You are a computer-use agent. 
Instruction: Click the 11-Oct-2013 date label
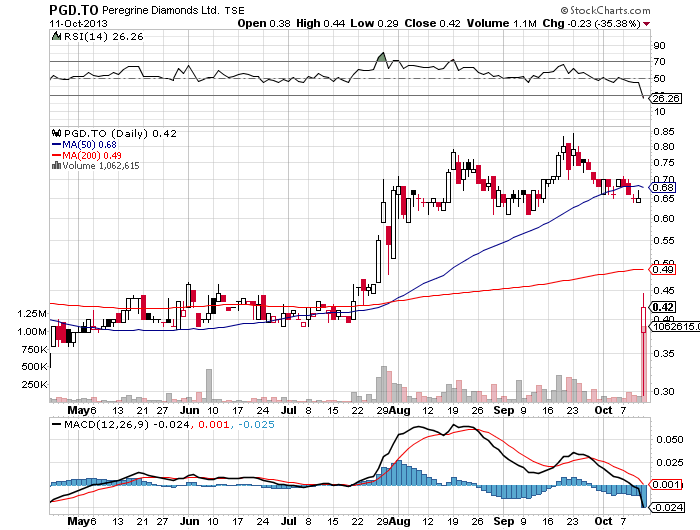coord(78,23)
